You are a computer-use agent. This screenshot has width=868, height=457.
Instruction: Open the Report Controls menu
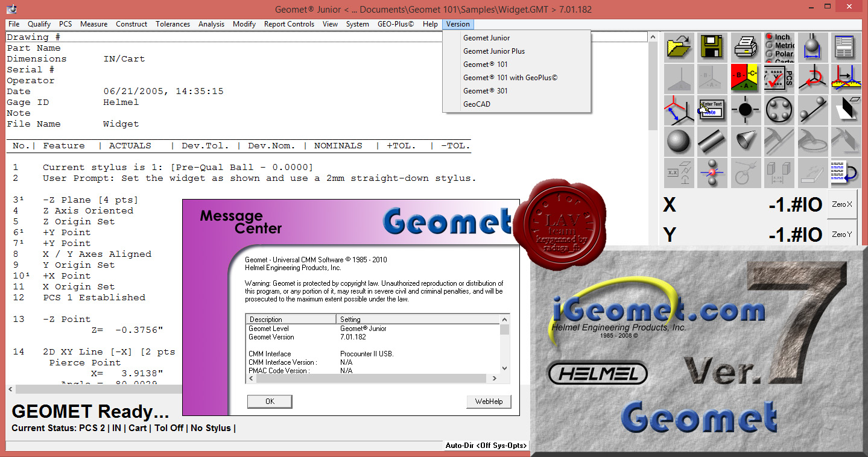click(289, 24)
